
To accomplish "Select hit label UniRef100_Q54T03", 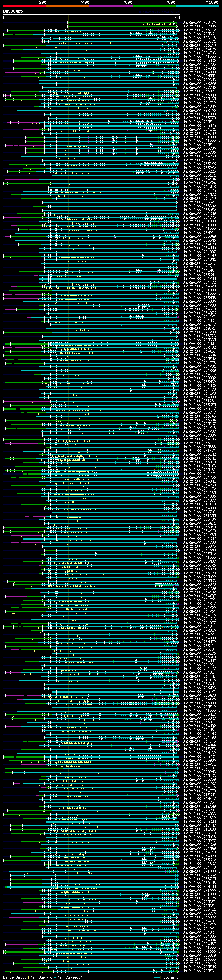I will pos(199,53).
